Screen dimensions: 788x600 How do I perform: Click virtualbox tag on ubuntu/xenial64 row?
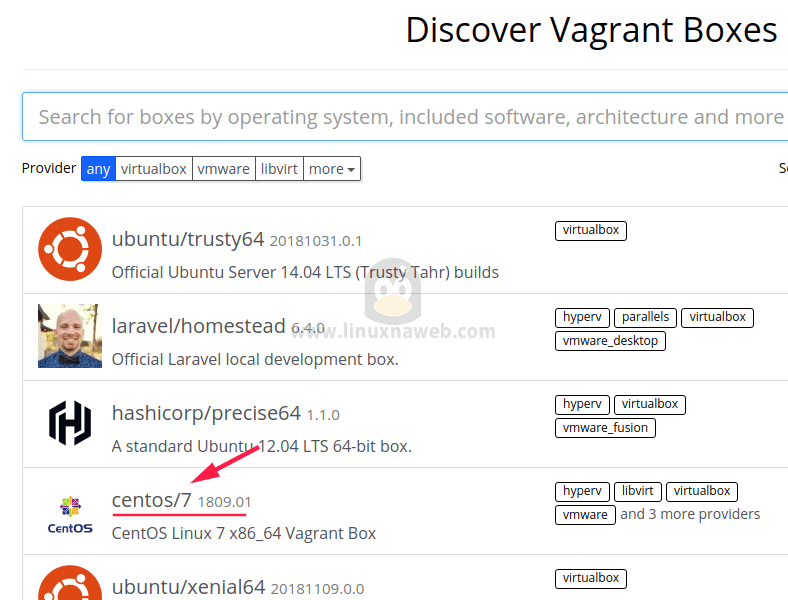(591, 579)
